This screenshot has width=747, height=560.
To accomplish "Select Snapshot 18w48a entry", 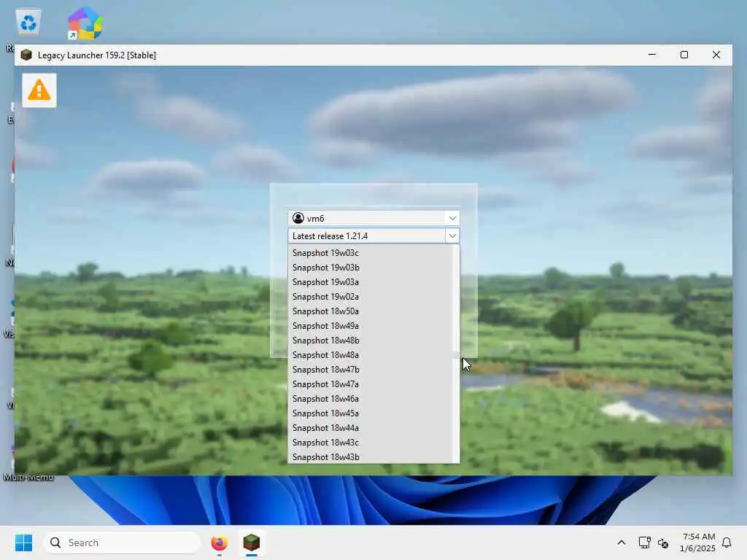I will click(370, 355).
